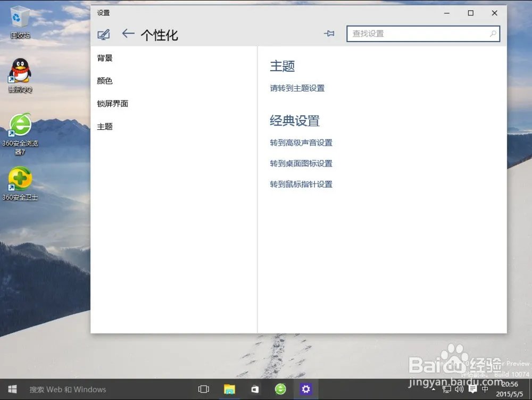The height and width of the screenshot is (400, 532).
Task: Click the volume icon in the system tray
Action: tap(460, 389)
